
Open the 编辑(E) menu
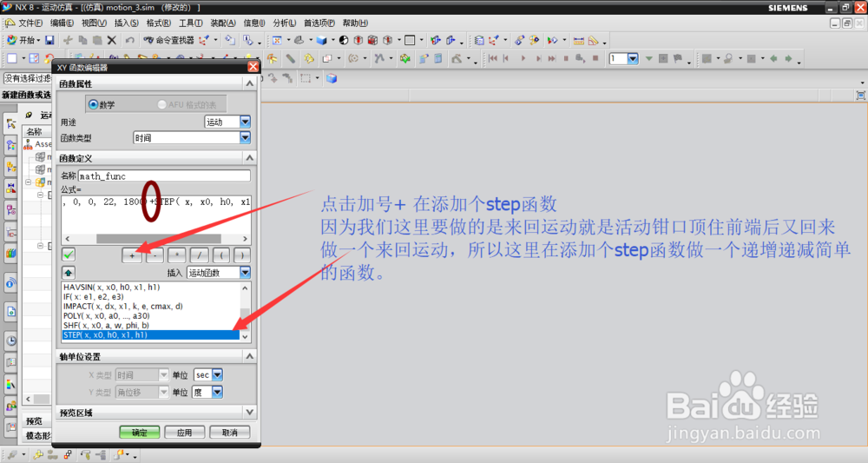(62, 23)
